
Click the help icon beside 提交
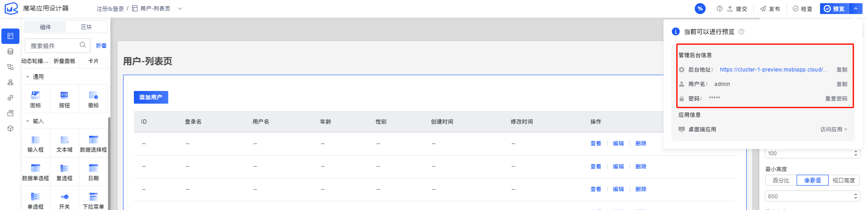[720, 9]
